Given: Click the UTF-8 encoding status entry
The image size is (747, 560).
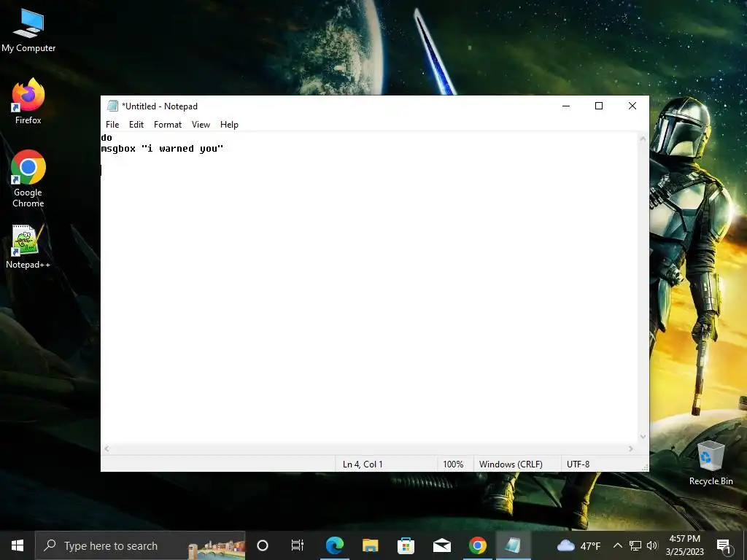Looking at the screenshot, I should pos(578,464).
